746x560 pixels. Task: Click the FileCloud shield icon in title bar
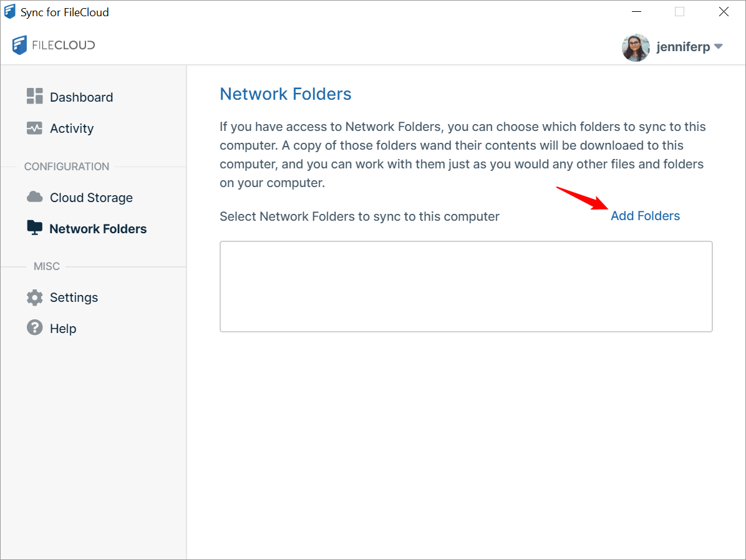click(x=10, y=11)
